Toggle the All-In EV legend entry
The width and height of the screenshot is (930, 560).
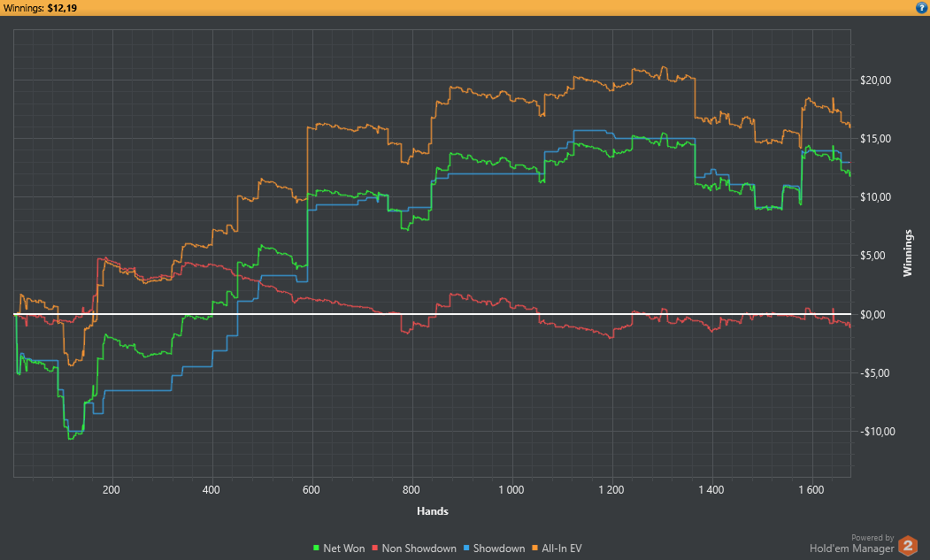(557, 548)
